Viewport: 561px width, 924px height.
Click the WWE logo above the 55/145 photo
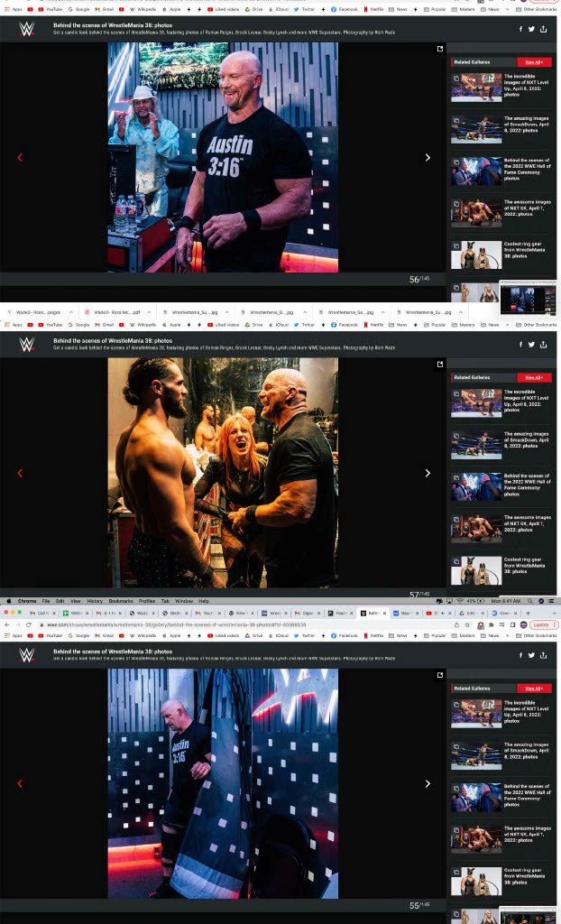26,655
